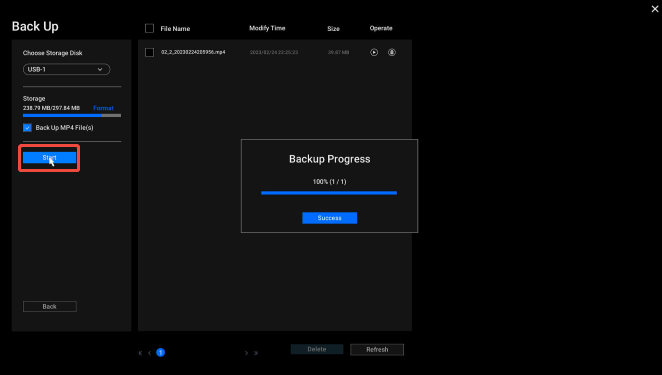The height and width of the screenshot is (375, 662).
Task: Go to next page arrow
Action: click(x=247, y=353)
